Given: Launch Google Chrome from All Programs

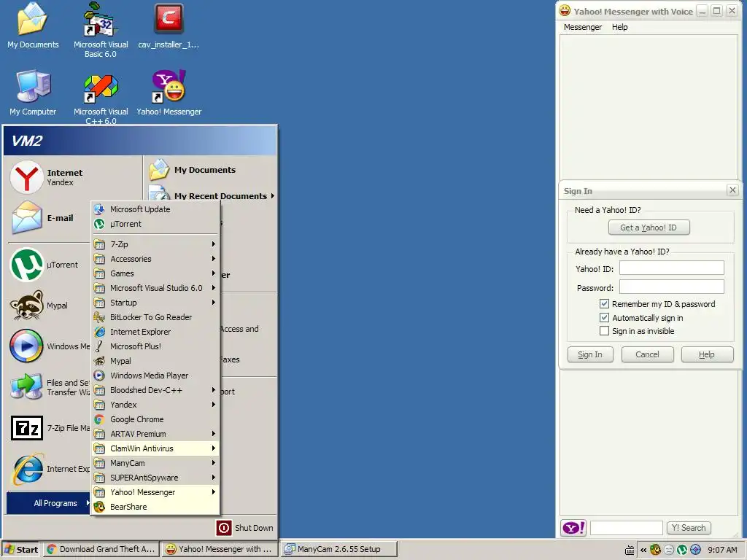Looking at the screenshot, I should point(155,419).
